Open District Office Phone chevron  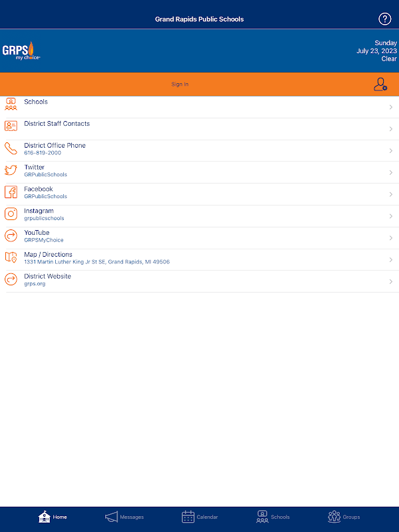pos(391,151)
